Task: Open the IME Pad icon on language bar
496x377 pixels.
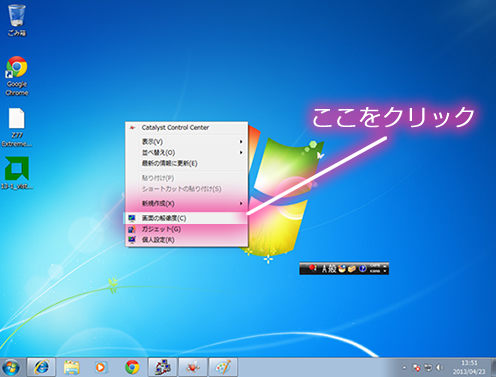Action: point(342,269)
